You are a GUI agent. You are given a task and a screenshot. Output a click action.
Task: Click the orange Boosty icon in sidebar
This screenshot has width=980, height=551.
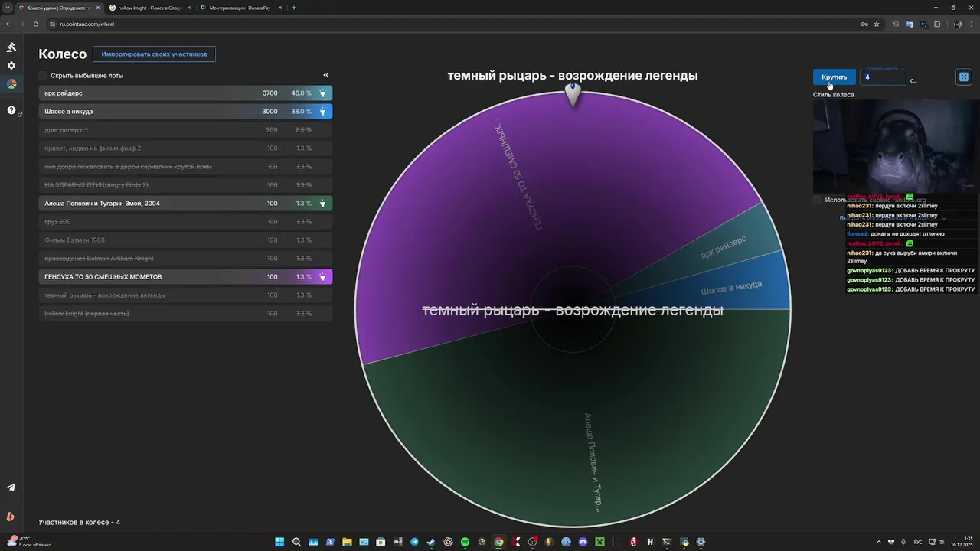[x=11, y=517]
